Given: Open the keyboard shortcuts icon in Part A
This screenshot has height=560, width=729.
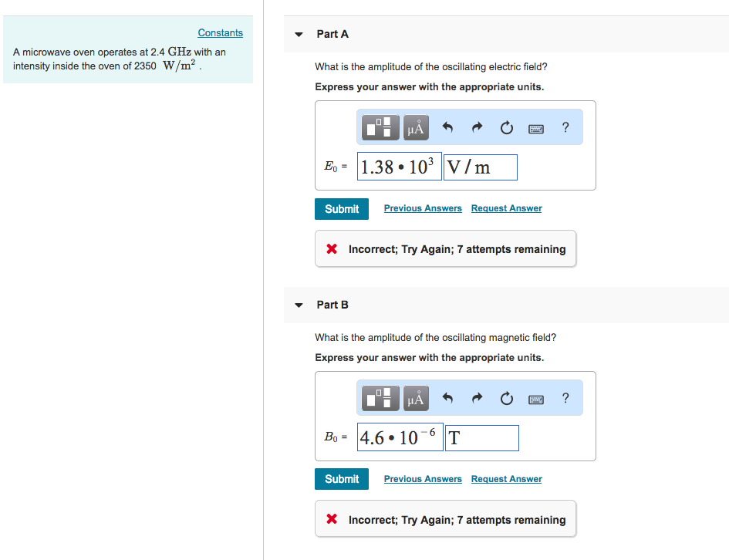Looking at the screenshot, I should [535, 128].
